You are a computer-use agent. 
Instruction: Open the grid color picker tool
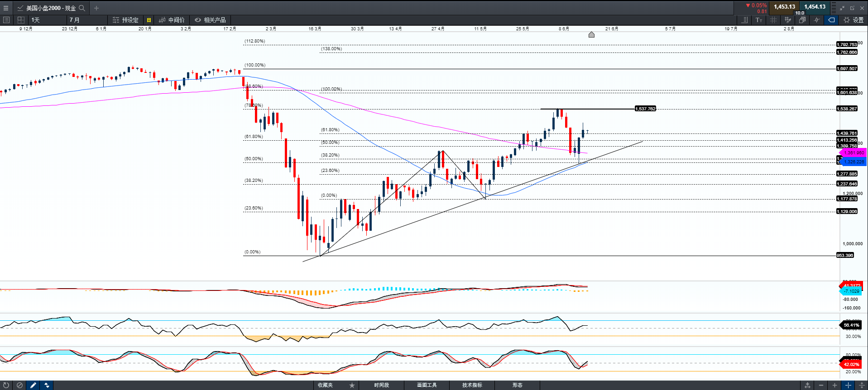[x=788, y=20]
